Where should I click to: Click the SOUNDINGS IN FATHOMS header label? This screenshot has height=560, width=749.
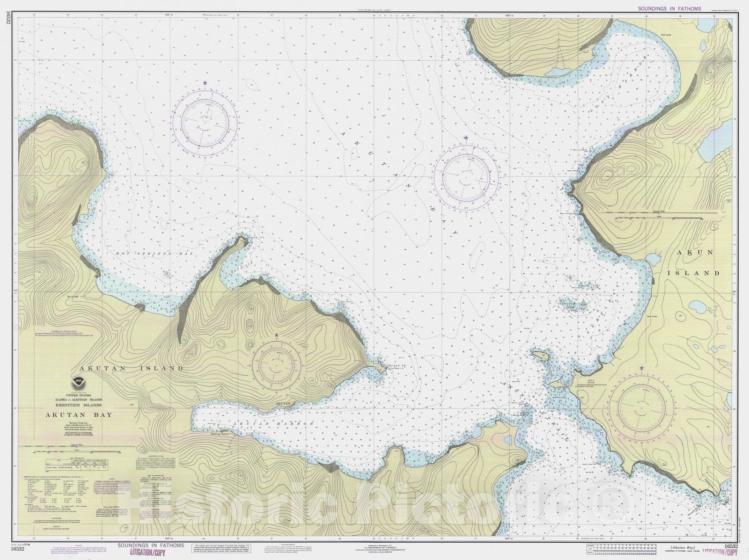click(670, 8)
